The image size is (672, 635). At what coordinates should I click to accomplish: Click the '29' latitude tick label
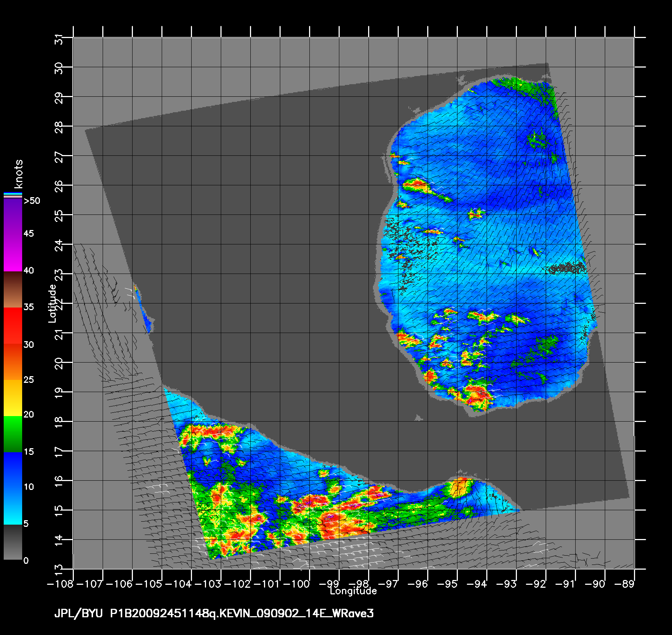coord(59,98)
